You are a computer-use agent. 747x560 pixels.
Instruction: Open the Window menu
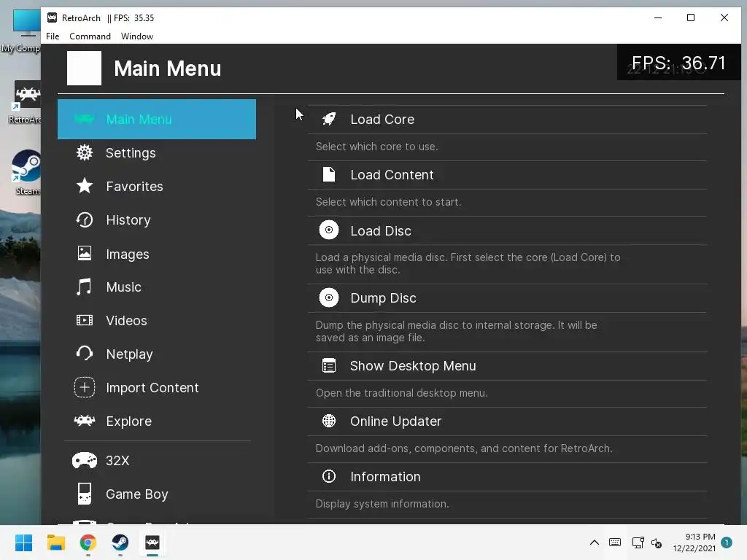click(136, 36)
